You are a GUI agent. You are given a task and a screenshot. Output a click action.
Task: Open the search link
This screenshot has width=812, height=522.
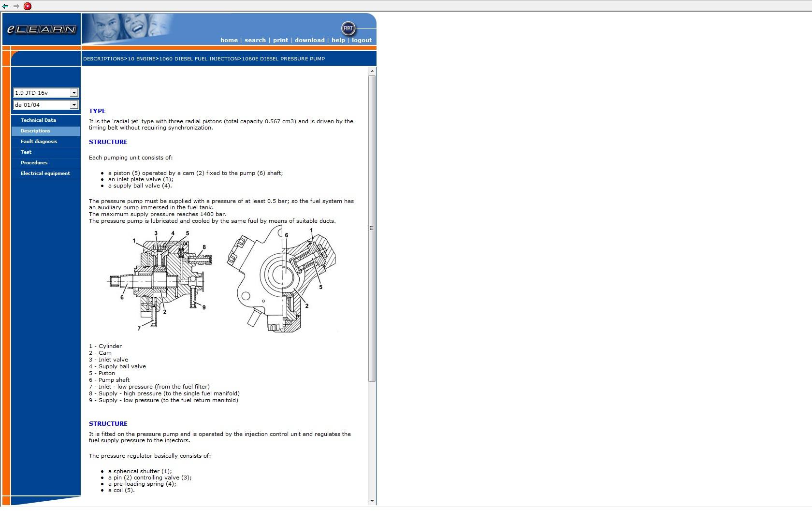pyautogui.click(x=255, y=40)
